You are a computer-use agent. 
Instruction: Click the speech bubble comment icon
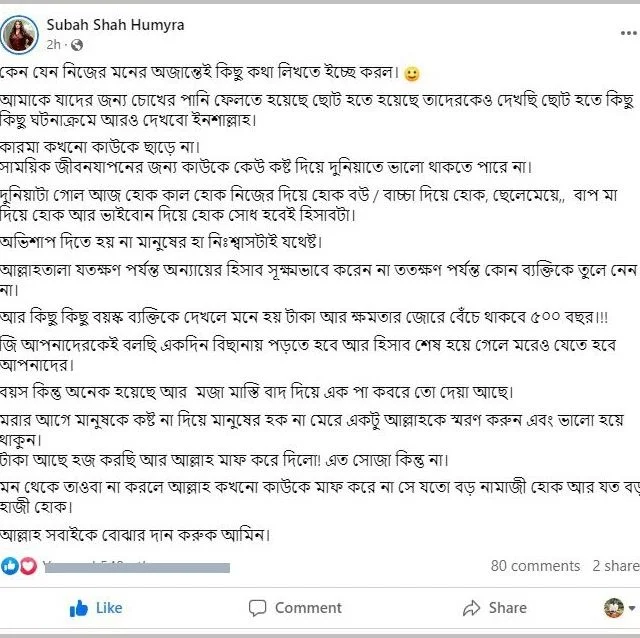(258, 608)
